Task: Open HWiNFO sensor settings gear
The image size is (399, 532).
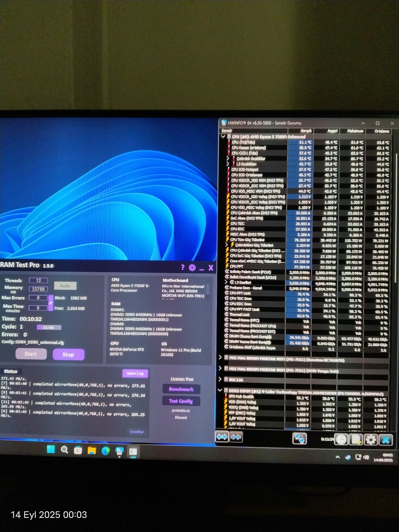Action: point(371,440)
